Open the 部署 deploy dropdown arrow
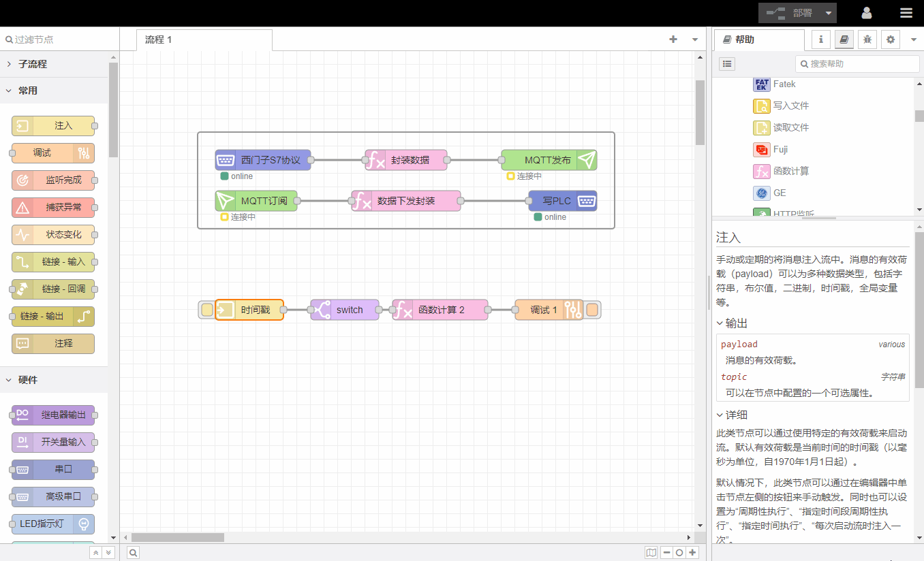 point(828,13)
